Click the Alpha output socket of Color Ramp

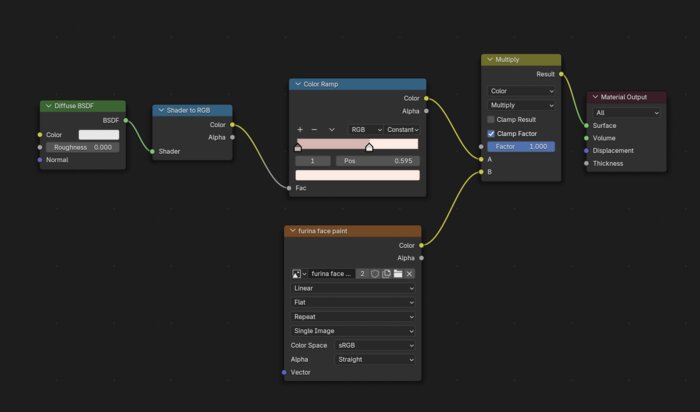click(x=426, y=111)
